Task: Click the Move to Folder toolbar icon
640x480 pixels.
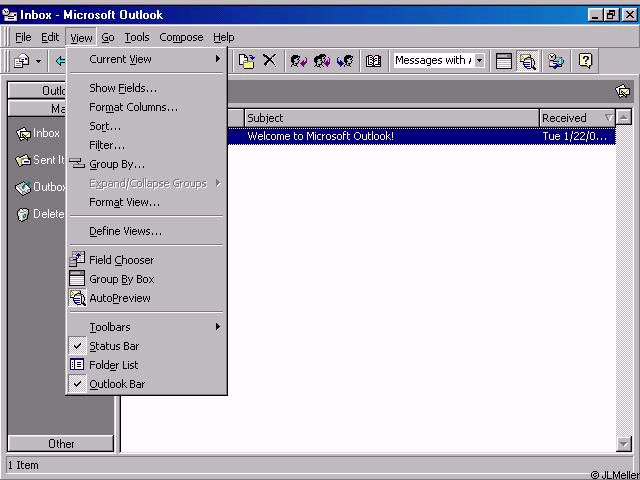Action: pos(247,61)
